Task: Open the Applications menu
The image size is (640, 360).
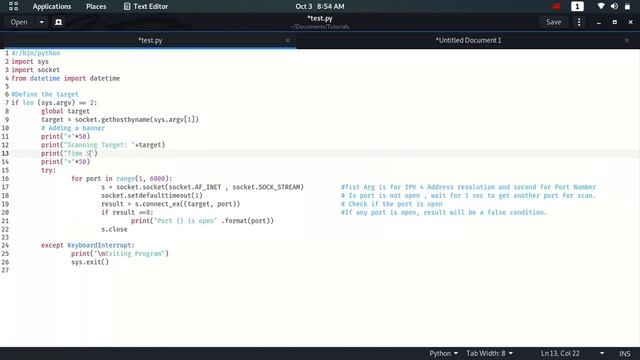Action: click(x=52, y=7)
